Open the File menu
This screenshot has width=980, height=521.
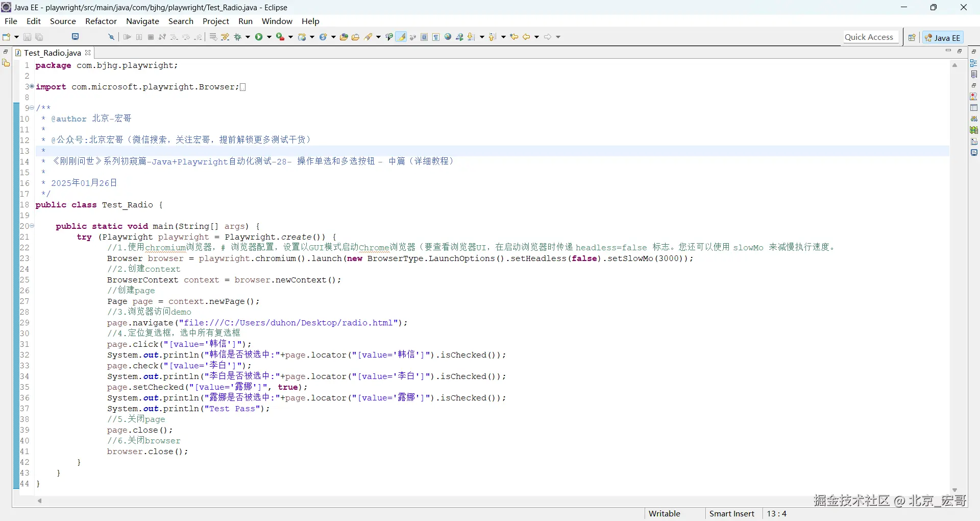coord(11,21)
